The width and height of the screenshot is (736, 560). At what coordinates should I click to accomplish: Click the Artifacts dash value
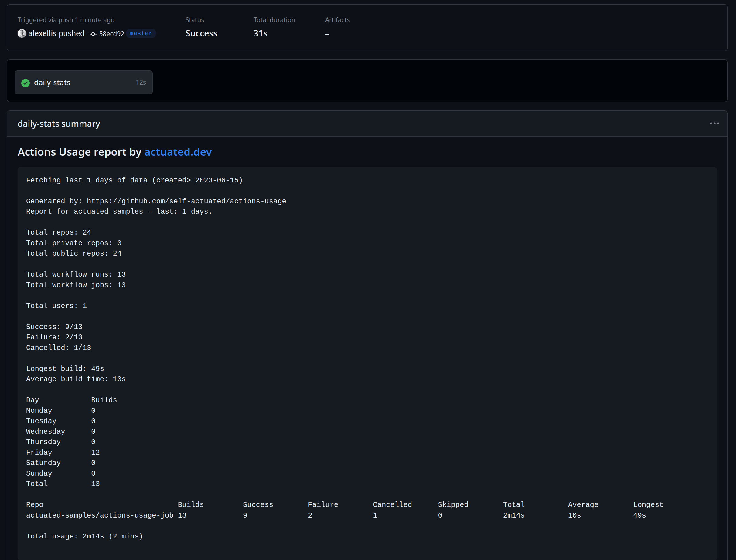[x=327, y=34]
